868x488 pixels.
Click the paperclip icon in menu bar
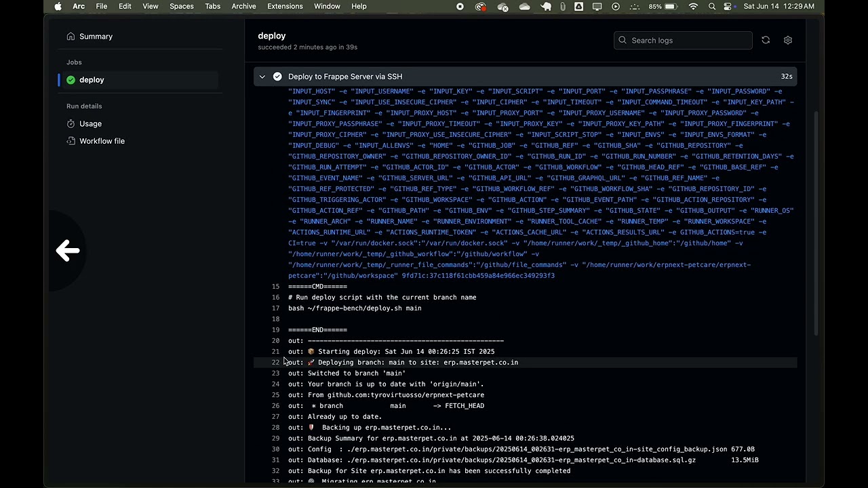coord(563,6)
